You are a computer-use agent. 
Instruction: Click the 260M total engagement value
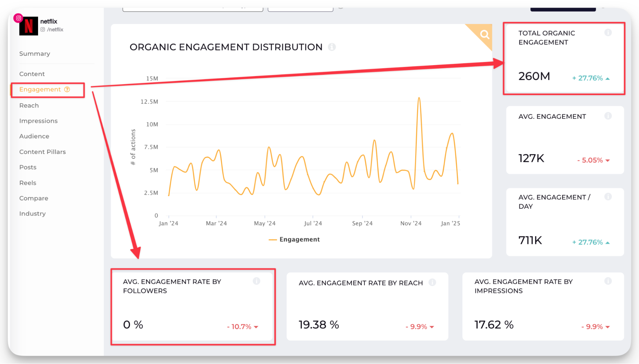click(534, 76)
